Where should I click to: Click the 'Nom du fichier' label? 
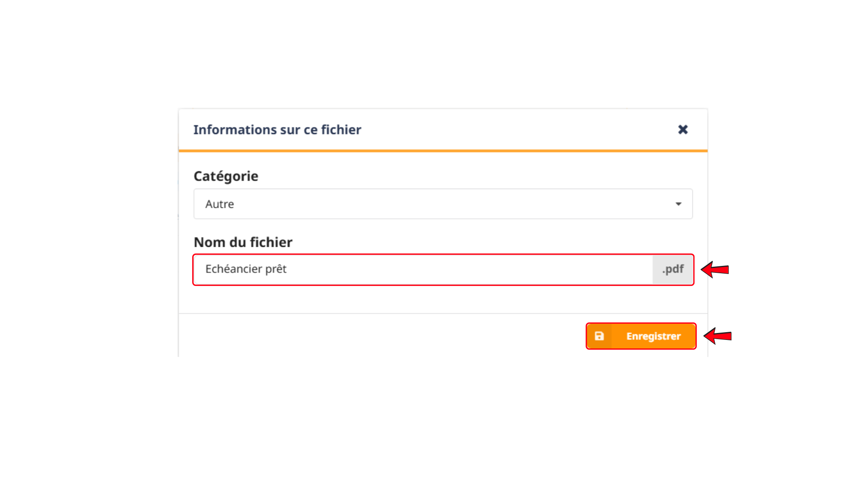click(243, 242)
